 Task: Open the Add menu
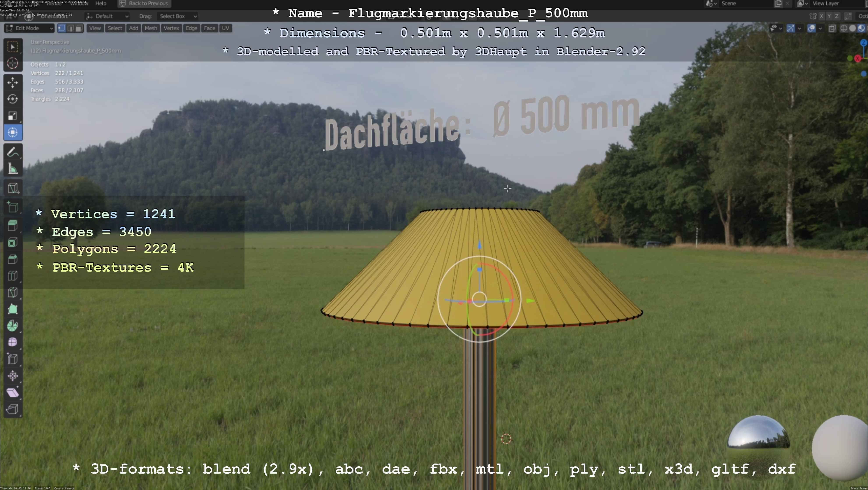pos(134,28)
